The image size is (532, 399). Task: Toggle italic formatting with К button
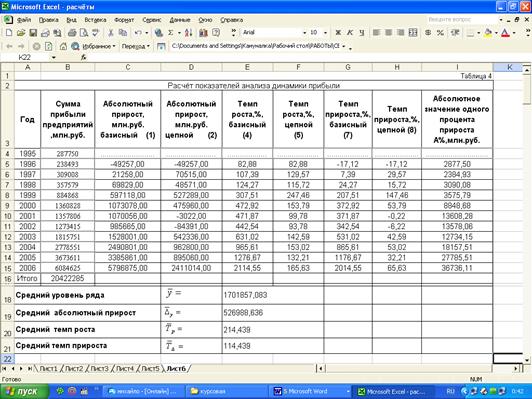(350, 33)
